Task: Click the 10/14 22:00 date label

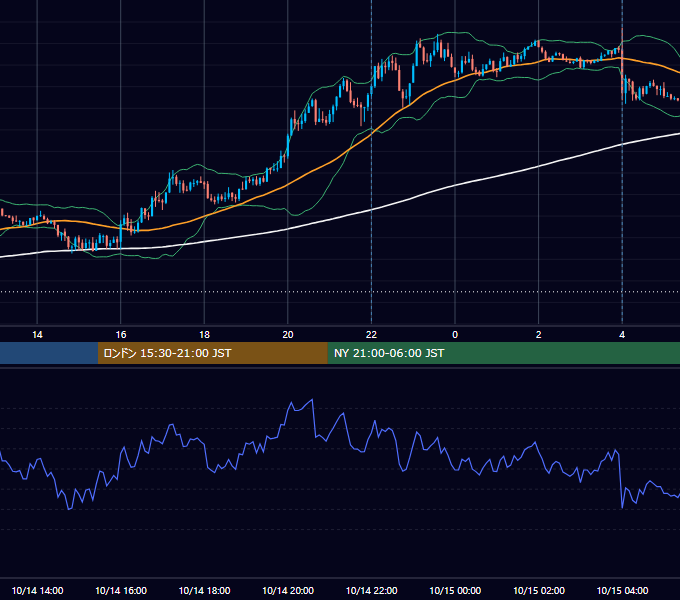Action: (x=371, y=590)
